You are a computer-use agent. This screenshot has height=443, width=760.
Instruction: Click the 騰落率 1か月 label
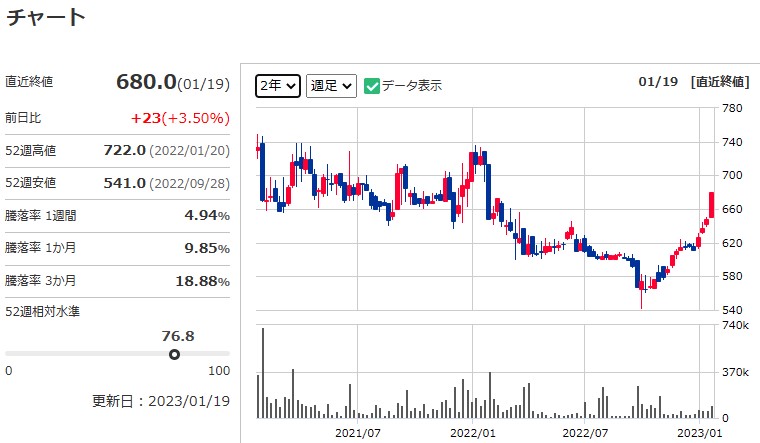(x=41, y=248)
